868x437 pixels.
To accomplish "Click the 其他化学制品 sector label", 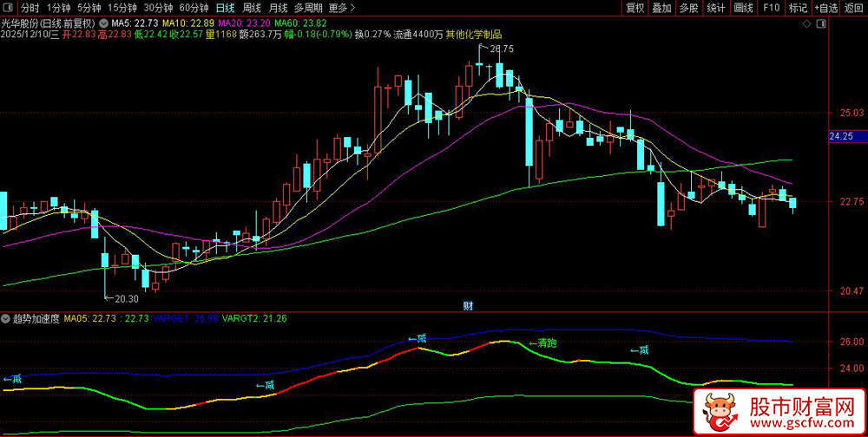I will click(474, 35).
